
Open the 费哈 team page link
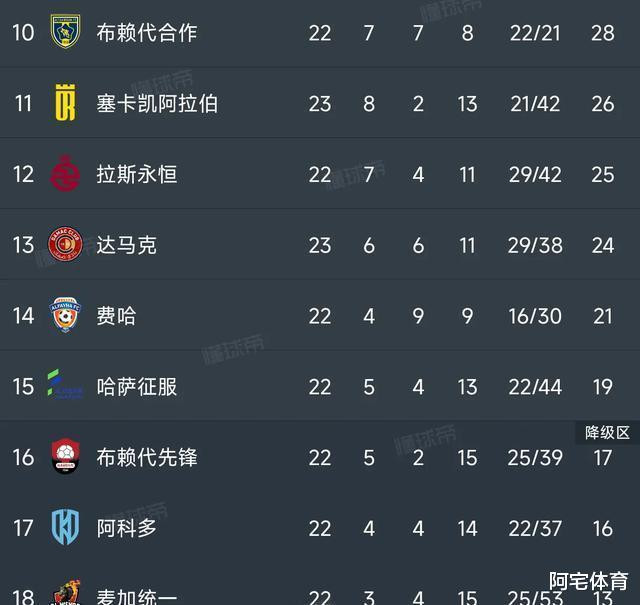116,316
